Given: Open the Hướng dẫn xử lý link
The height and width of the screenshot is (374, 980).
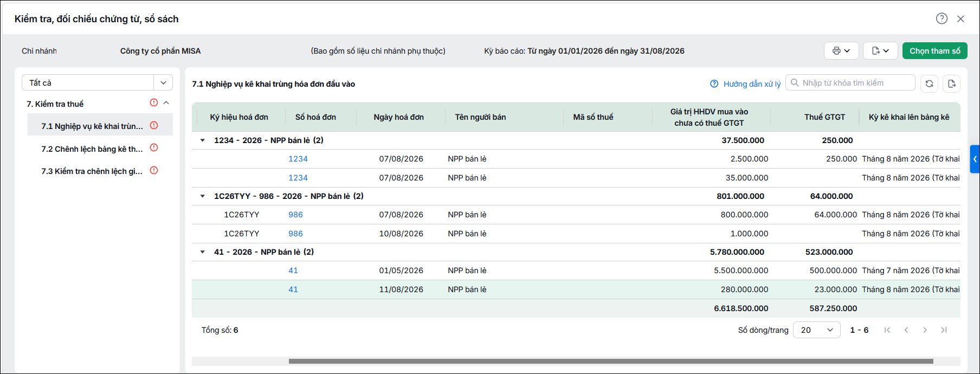Looking at the screenshot, I should [x=745, y=83].
